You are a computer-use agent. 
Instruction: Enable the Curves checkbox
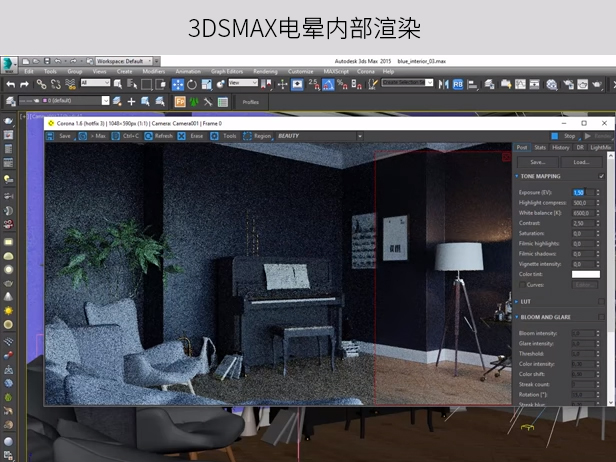click(521, 285)
